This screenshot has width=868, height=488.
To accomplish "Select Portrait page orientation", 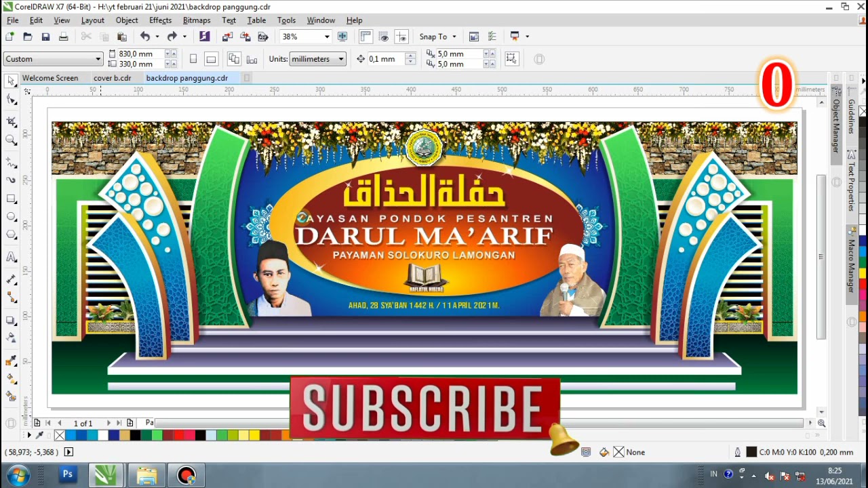I will pos(193,59).
